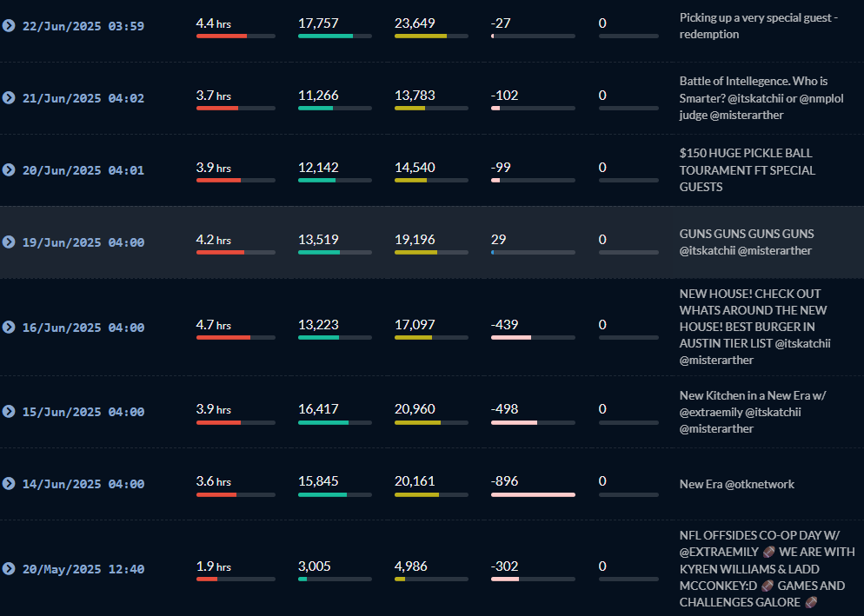Screen dimensions: 864x616
Task: Click the 3.7 hrs duration value
Action: tap(213, 96)
